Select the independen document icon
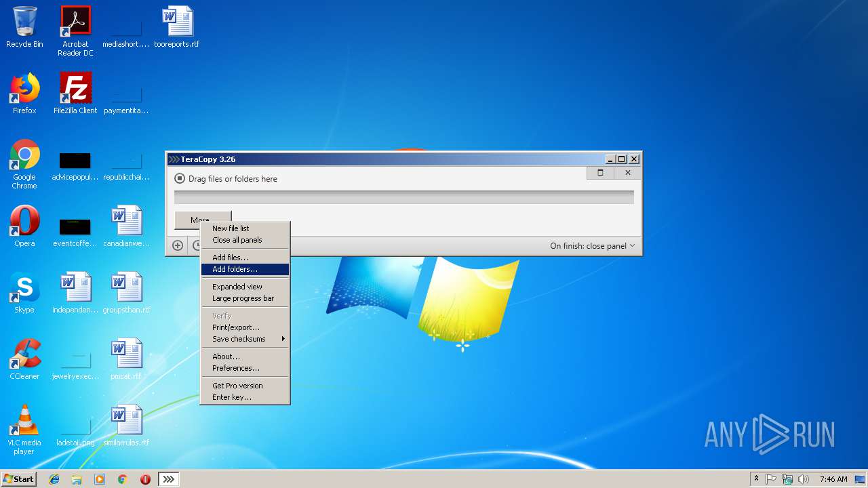Viewport: 868px width, 488px height. tap(75, 293)
